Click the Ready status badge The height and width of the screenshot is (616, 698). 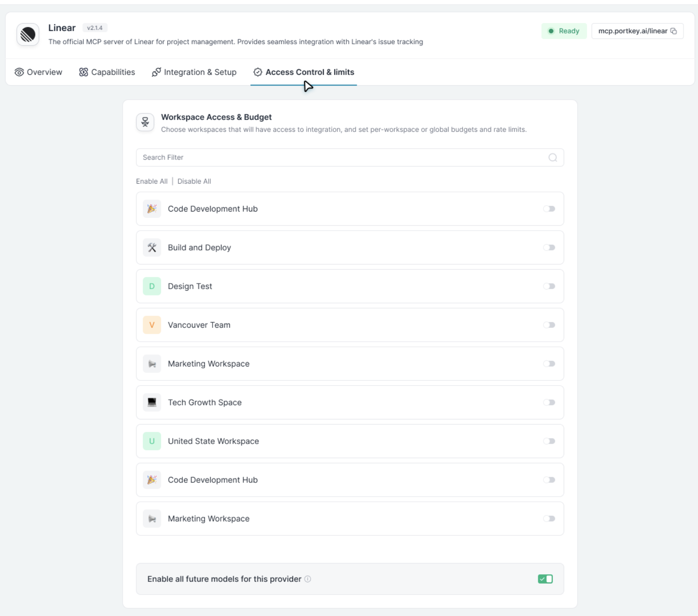pyautogui.click(x=564, y=31)
